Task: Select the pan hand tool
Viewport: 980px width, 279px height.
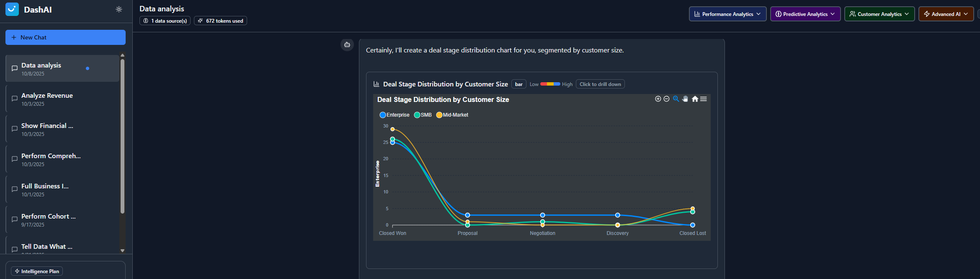Action: click(x=685, y=99)
